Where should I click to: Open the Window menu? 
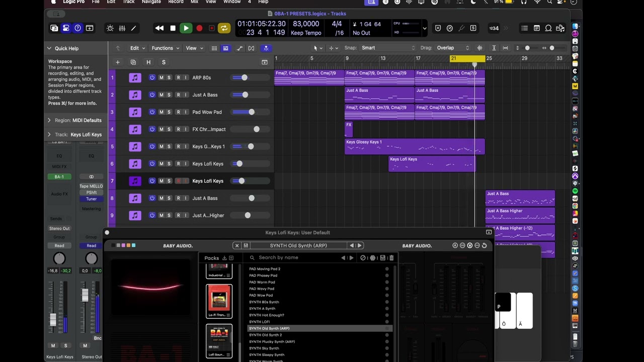click(232, 2)
